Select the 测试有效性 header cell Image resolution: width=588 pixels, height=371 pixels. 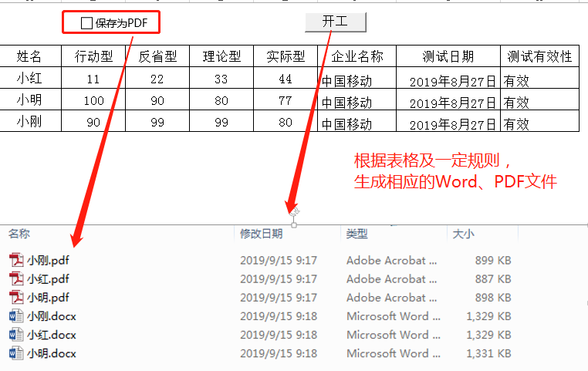click(539, 56)
